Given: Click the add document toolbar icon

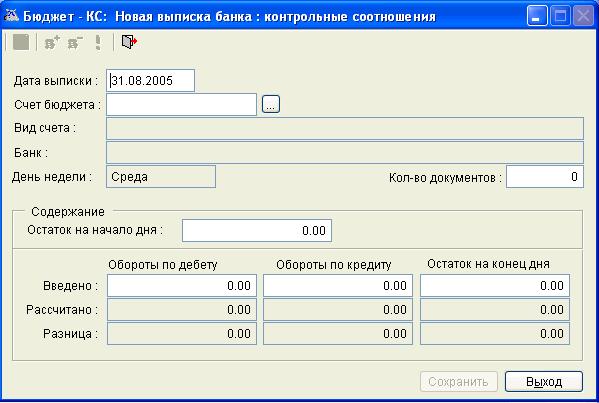Looking at the screenshot, I should click(52, 42).
